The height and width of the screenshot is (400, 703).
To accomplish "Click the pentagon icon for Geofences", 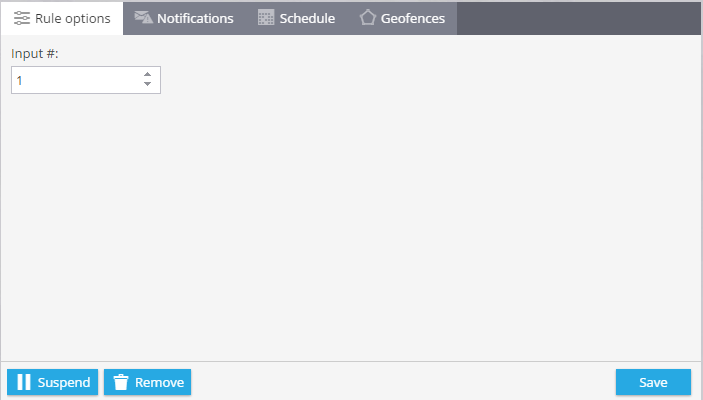I will [368, 17].
